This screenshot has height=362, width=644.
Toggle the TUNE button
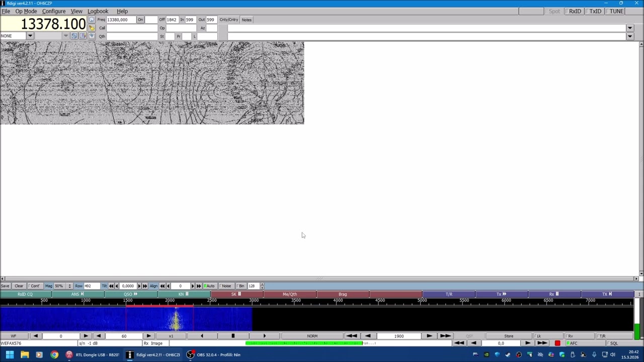click(616, 11)
